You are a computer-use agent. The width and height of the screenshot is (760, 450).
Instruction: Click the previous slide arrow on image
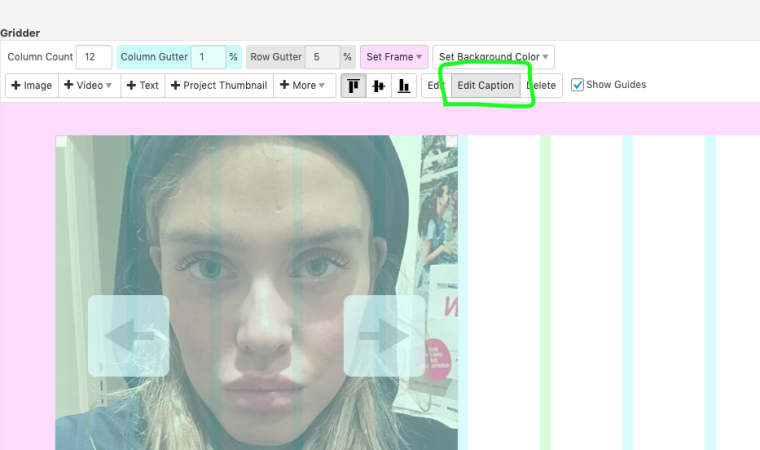[x=128, y=336]
